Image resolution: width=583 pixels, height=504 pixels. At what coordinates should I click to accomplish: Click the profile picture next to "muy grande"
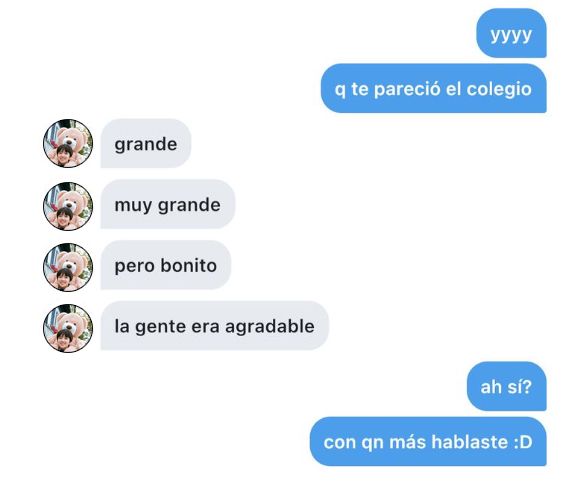click(68, 206)
